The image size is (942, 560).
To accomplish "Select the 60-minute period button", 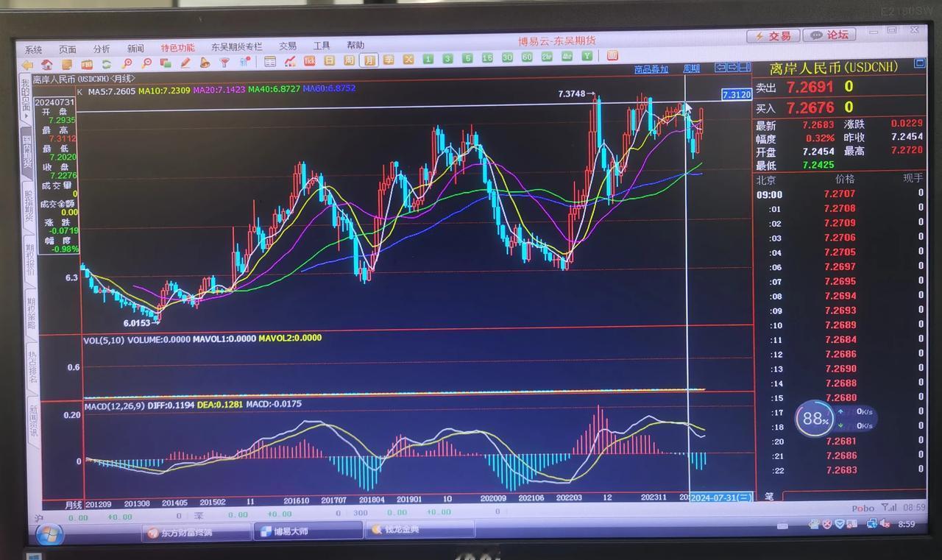I will click(527, 57).
